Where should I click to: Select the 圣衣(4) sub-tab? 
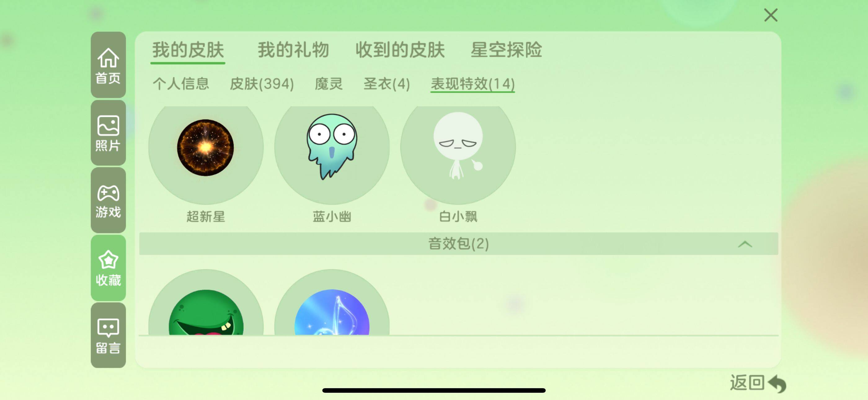387,84
